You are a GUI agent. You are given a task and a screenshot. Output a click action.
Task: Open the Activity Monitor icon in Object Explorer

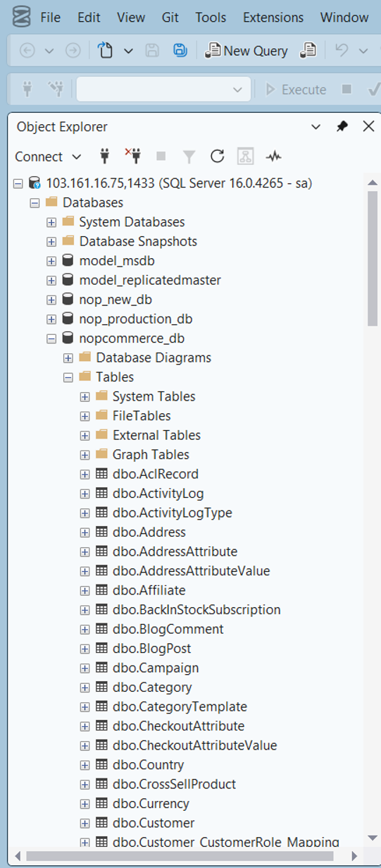[273, 157]
